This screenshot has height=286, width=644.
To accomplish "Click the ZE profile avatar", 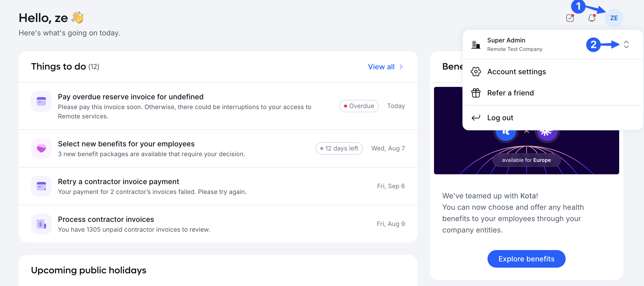I will click(614, 18).
